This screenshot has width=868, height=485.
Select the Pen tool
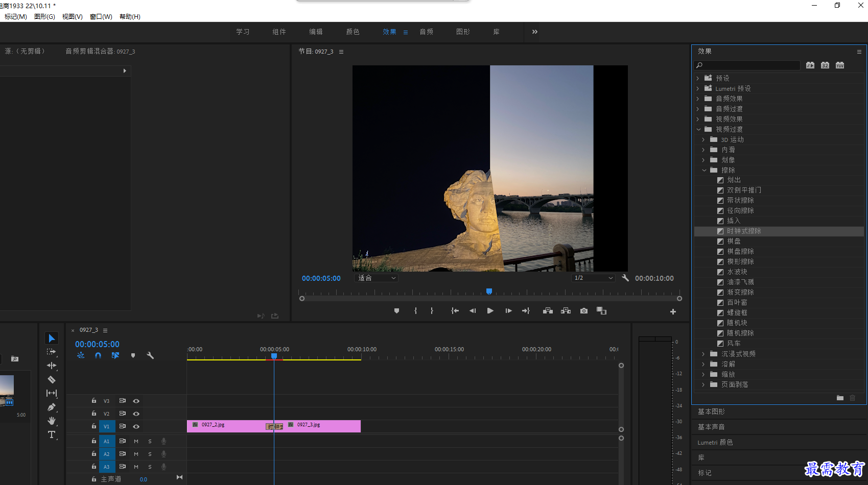pos(52,407)
